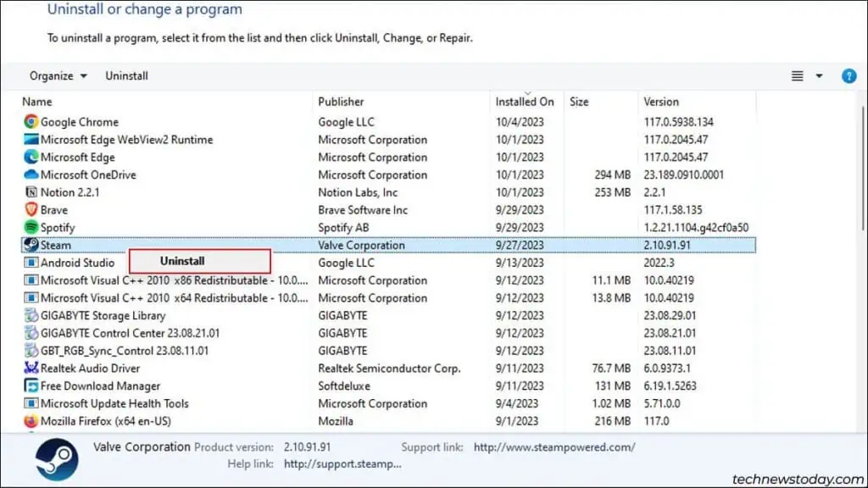Select the Microsoft OneDrive entry
This screenshot has height=488, width=868.
(88, 175)
